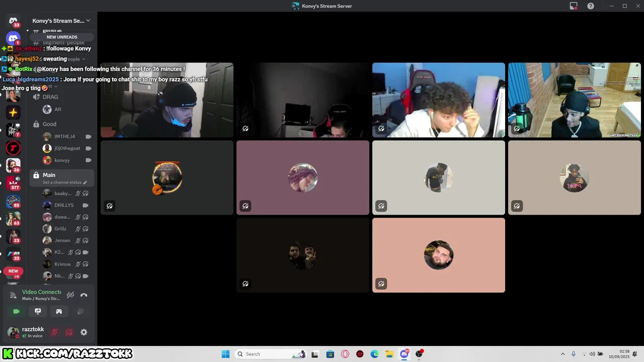Open server with red T logo
Viewport: 644px width, 362px height.
tap(14, 148)
